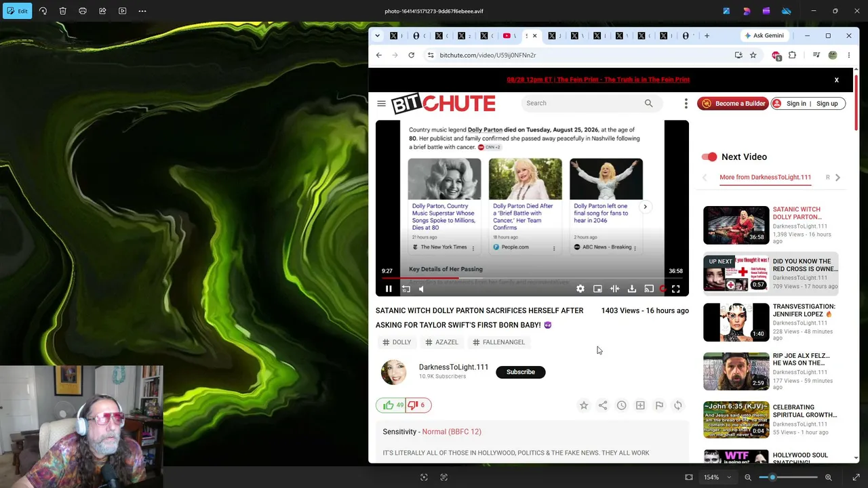Viewport: 868px width, 488px height.
Task: Pause the video playback
Action: pyautogui.click(x=389, y=289)
